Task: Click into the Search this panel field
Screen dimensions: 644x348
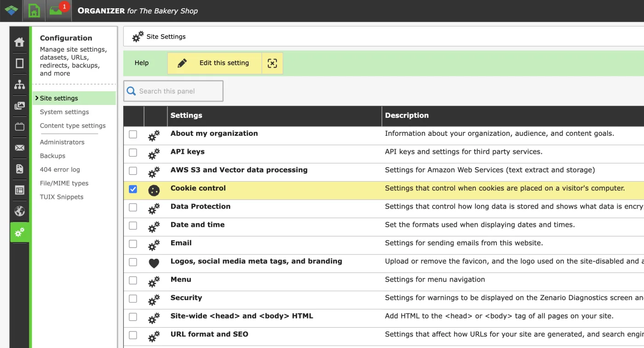Action: coord(173,91)
